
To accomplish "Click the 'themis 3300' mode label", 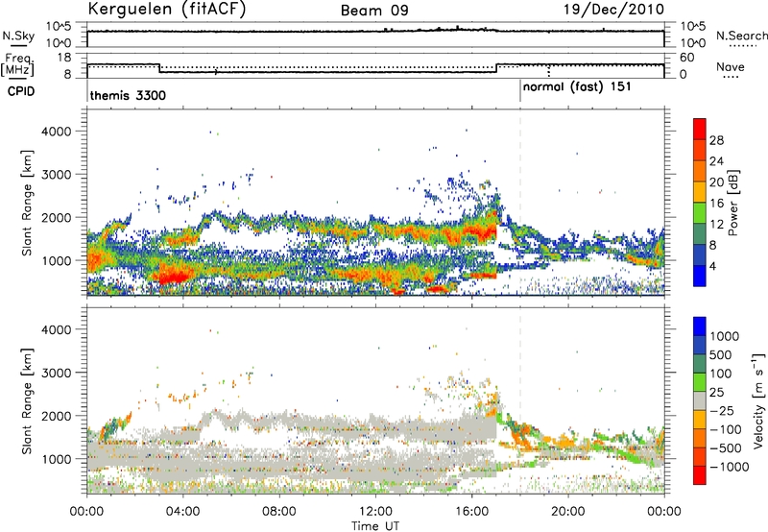I will (x=128, y=95).
